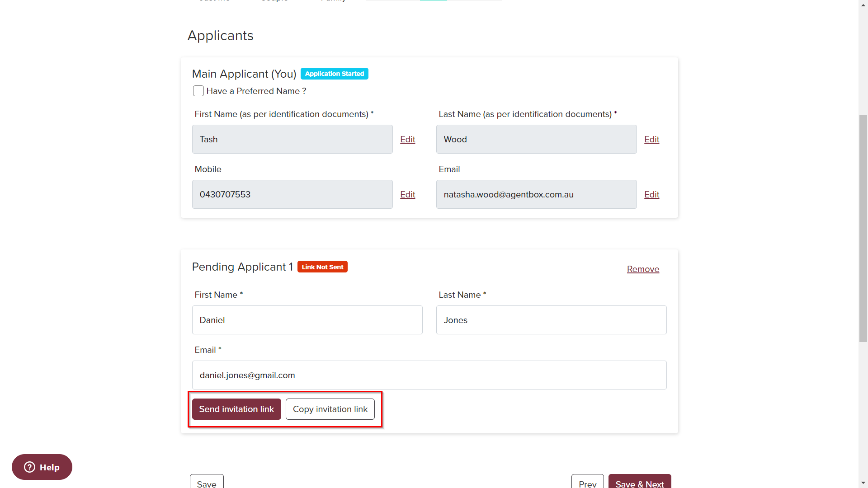Screen dimensions: 868x488
Task: Click the daniel.jones@gmail.com email field
Action: pos(429,375)
